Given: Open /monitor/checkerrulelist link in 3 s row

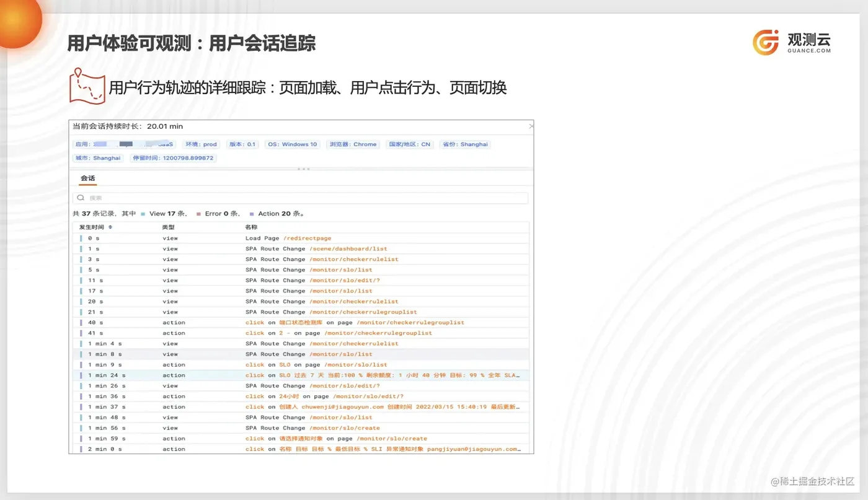Looking at the screenshot, I should click(353, 259).
